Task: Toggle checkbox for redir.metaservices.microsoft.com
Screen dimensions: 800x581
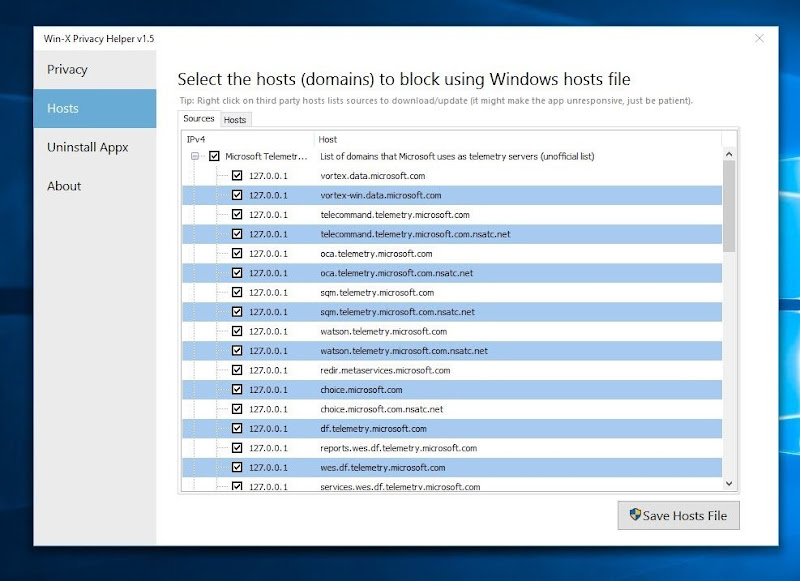Action: [x=237, y=370]
